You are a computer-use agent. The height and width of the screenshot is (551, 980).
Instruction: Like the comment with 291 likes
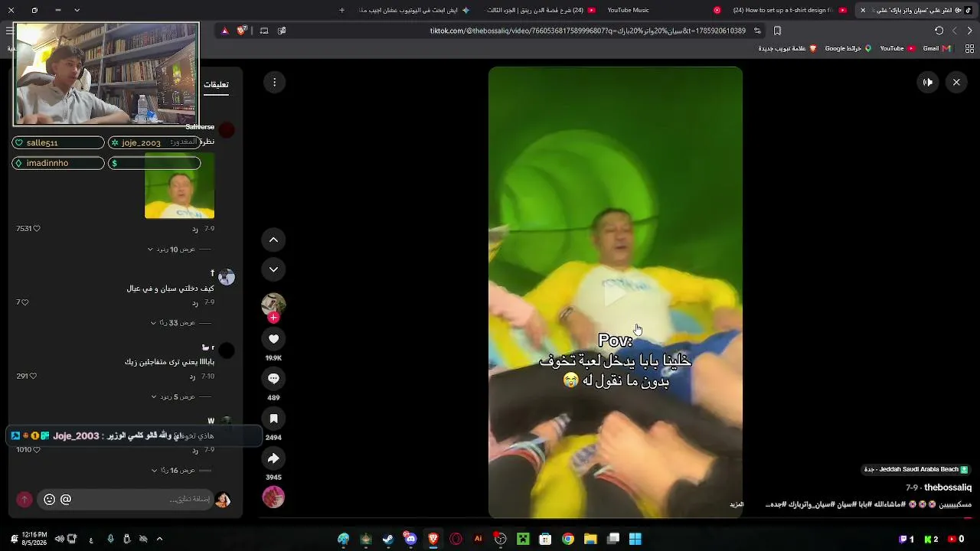[x=33, y=376]
